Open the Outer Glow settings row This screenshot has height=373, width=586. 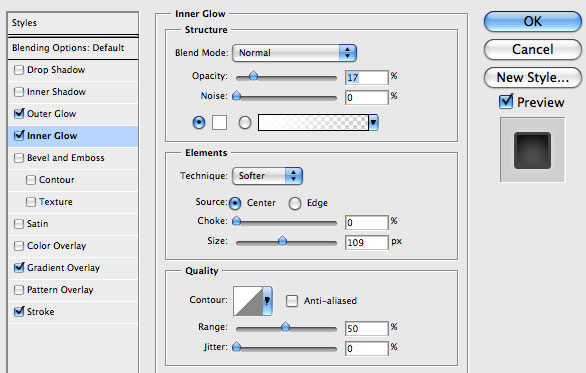click(73, 114)
